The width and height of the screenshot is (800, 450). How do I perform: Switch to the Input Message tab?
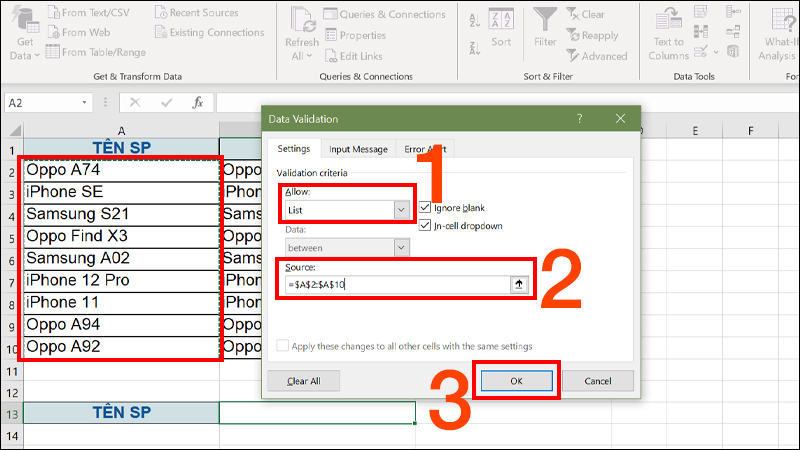pos(358,149)
